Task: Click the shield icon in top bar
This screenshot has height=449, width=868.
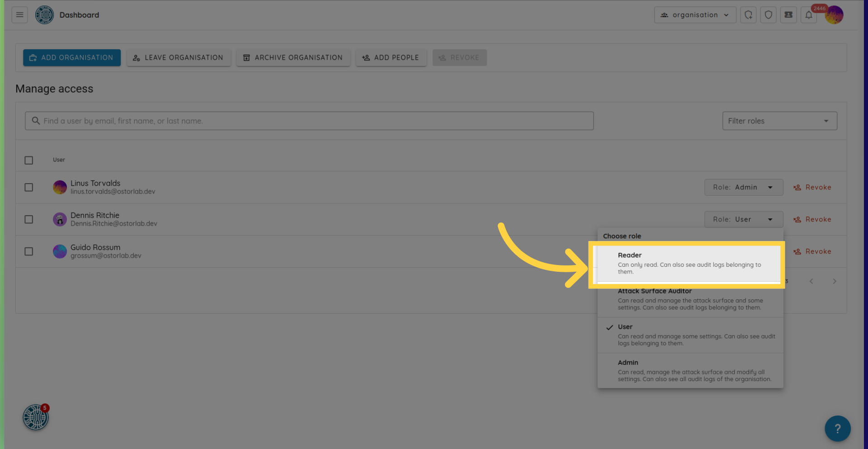Action: [768, 15]
